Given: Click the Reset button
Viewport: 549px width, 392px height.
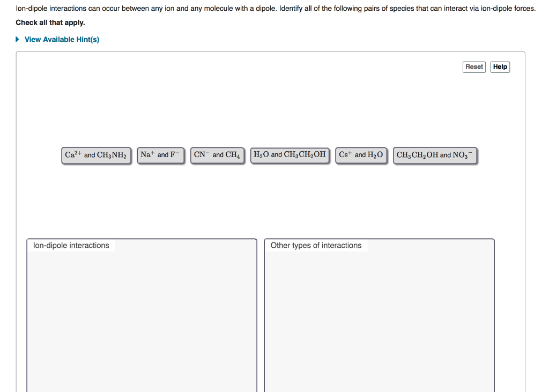Looking at the screenshot, I should click(x=473, y=66).
